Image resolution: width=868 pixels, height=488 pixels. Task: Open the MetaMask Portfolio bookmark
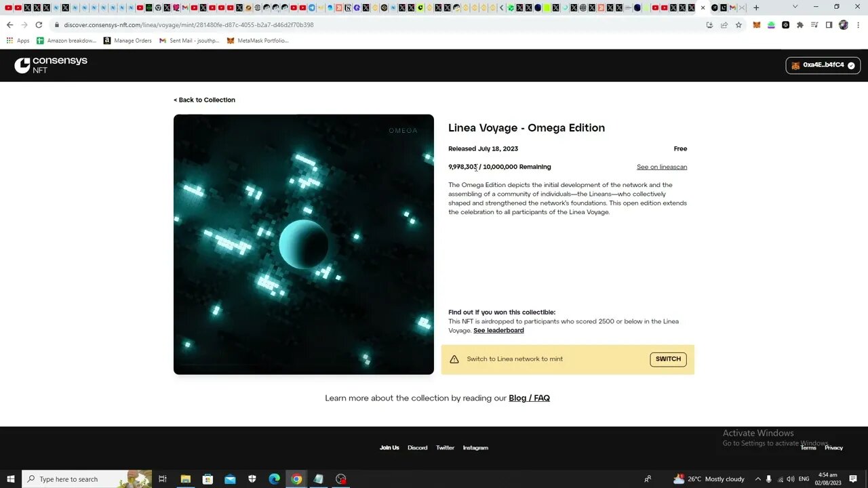[258, 41]
